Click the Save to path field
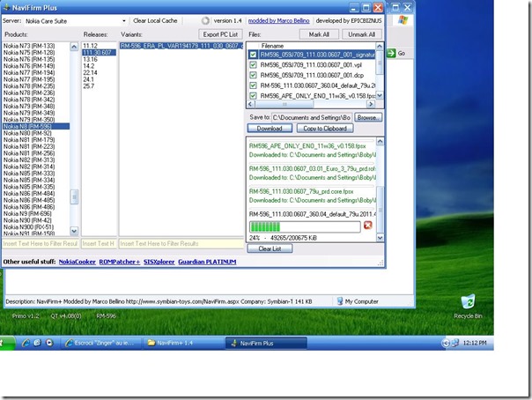 (312, 117)
